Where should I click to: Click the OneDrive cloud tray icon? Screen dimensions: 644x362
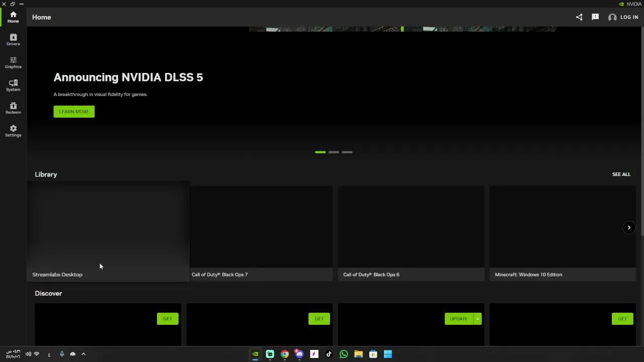pyautogui.click(x=73, y=354)
